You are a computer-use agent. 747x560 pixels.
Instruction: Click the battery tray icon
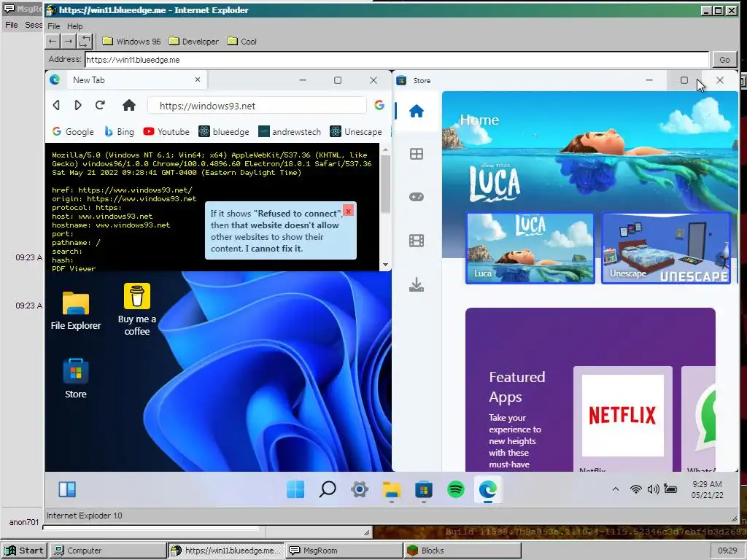tap(670, 489)
